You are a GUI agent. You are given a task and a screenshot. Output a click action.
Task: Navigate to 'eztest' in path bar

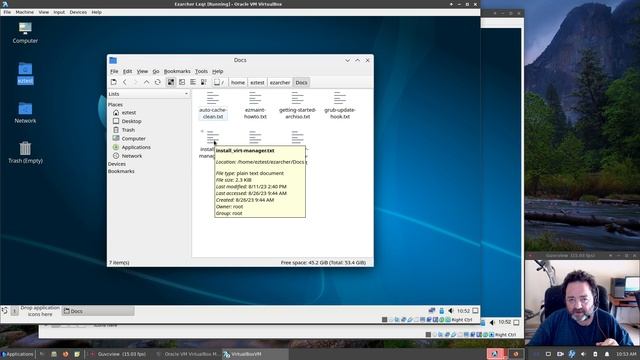point(257,82)
